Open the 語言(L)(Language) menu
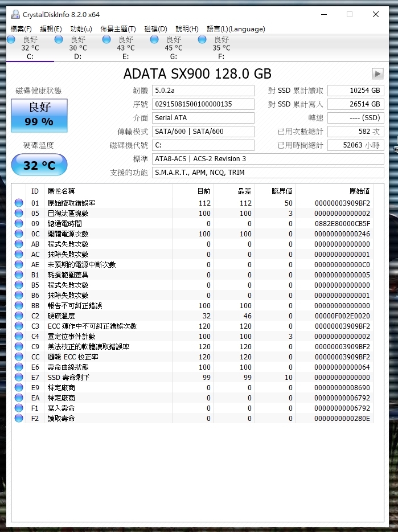Viewport: 398px width, 532px height. (x=236, y=29)
